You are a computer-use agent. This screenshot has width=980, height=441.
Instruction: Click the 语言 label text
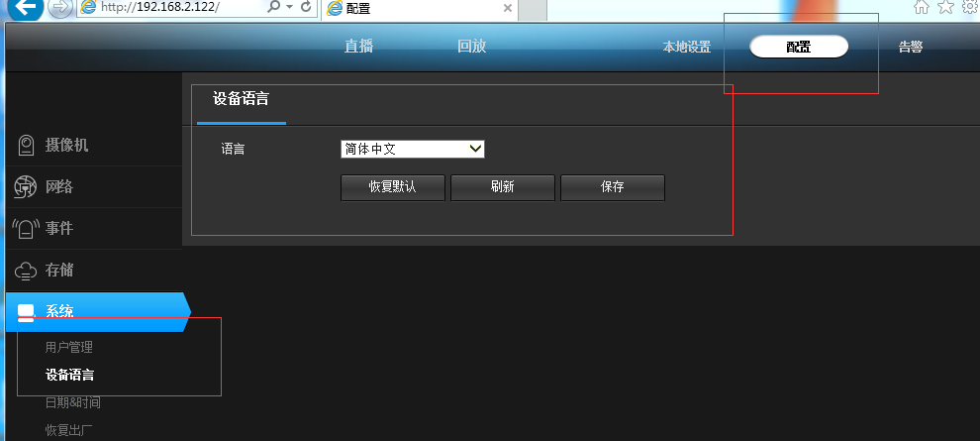234,150
